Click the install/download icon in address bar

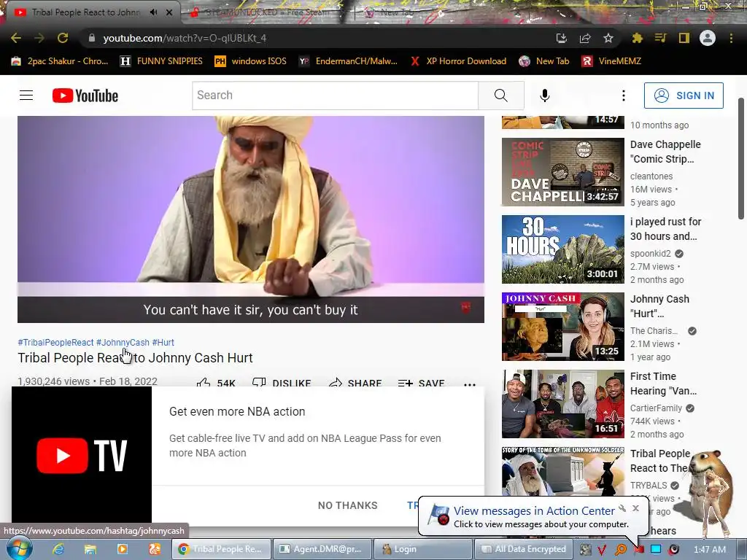562,38
